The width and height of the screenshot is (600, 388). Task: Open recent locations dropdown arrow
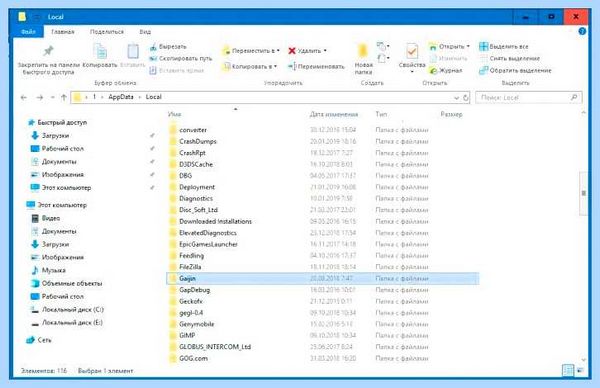52,98
